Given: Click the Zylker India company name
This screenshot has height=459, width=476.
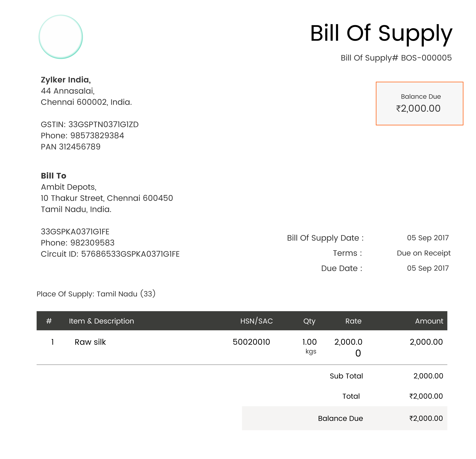Looking at the screenshot, I should 66,80.
